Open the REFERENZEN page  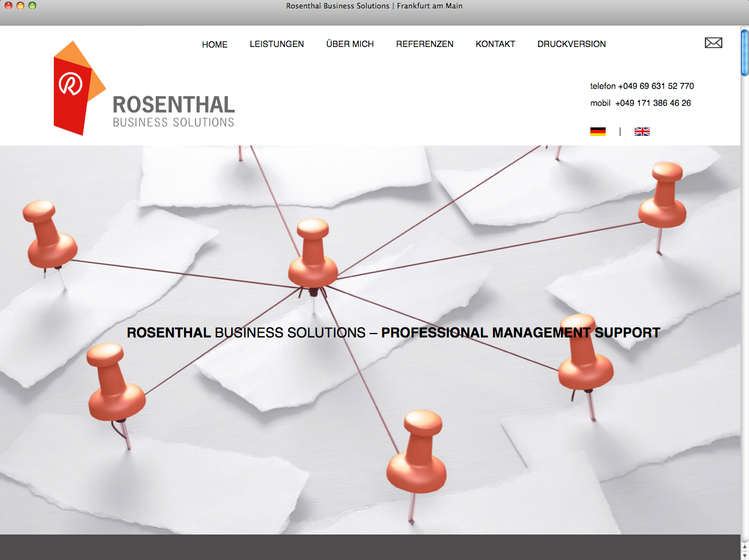click(424, 44)
